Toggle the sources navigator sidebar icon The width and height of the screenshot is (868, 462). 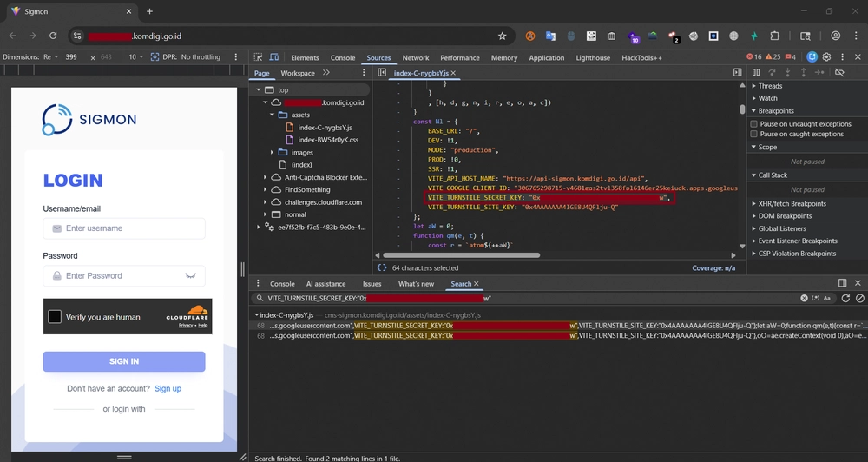(382, 73)
